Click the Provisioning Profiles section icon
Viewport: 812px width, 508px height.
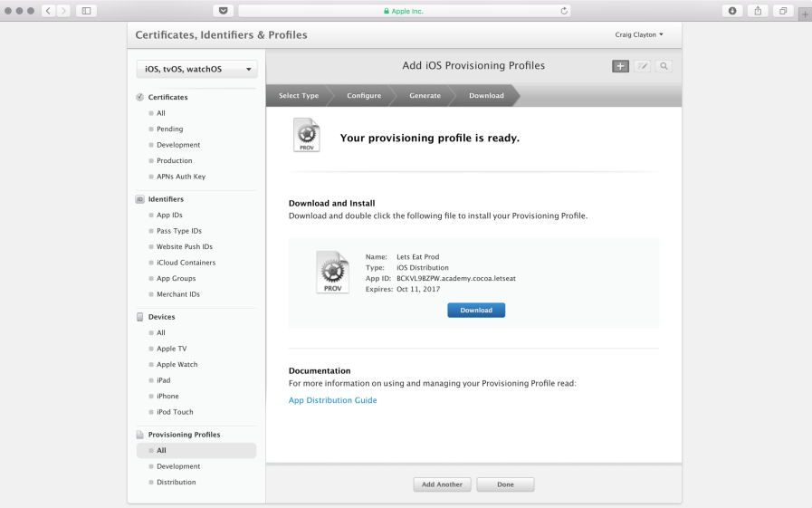(139, 435)
